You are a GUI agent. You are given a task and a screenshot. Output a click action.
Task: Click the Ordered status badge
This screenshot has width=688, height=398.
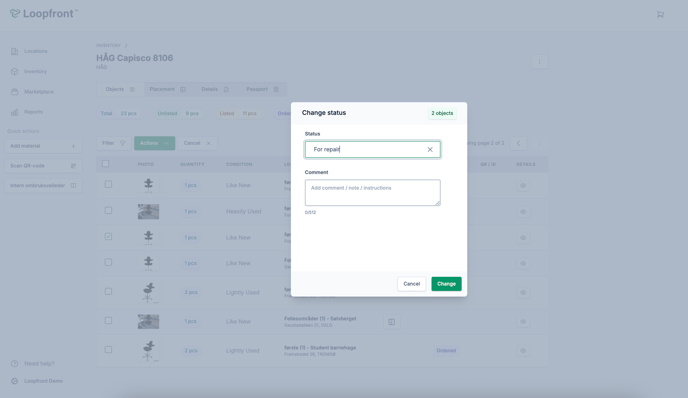(x=446, y=351)
